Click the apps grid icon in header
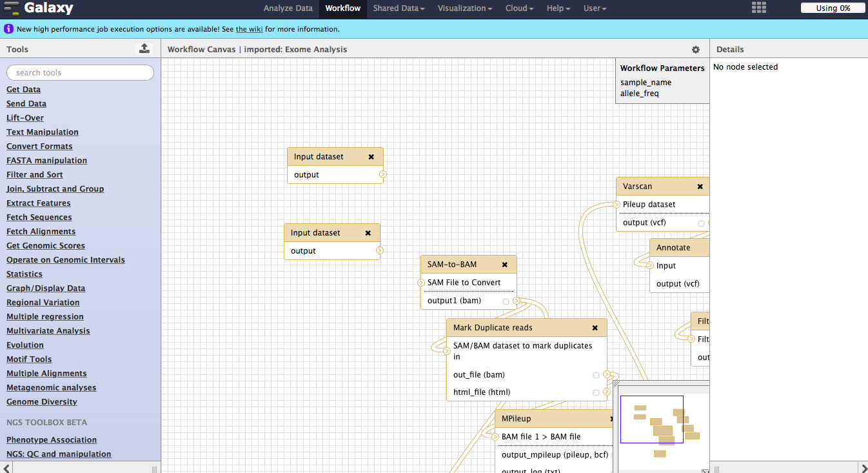The image size is (868, 473). pyautogui.click(x=759, y=8)
